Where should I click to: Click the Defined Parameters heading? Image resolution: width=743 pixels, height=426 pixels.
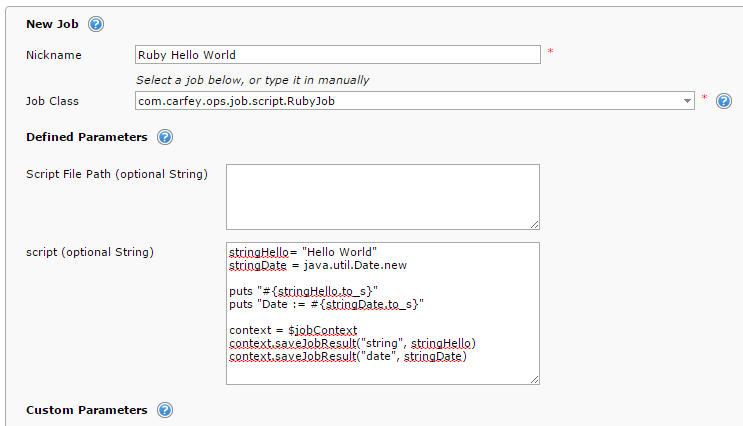87,137
